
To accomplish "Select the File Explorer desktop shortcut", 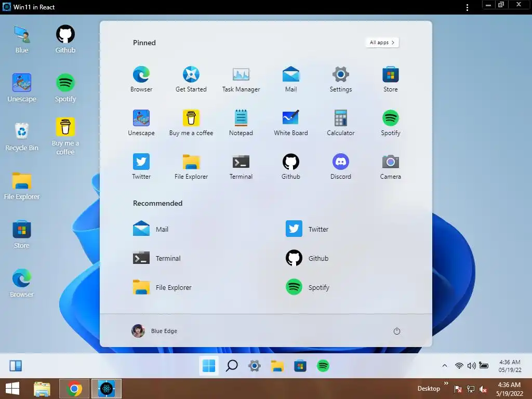I will tap(22, 185).
